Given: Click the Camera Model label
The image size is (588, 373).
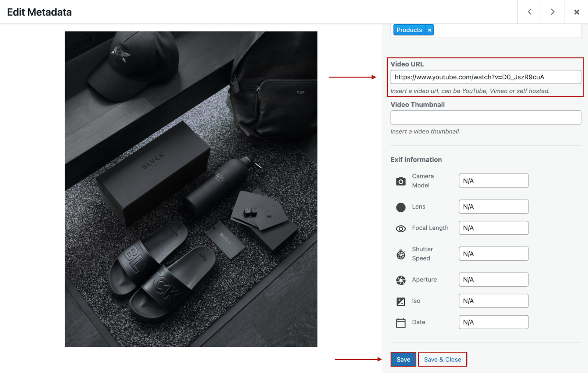Looking at the screenshot, I should 423,181.
